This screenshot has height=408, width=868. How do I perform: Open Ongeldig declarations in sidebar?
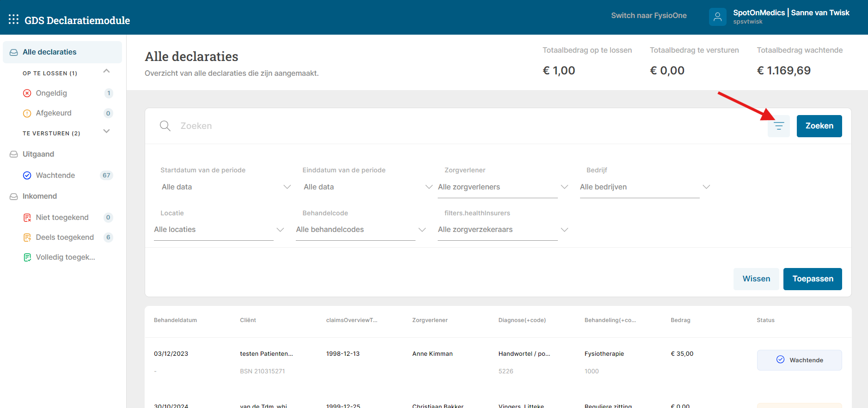[51, 93]
